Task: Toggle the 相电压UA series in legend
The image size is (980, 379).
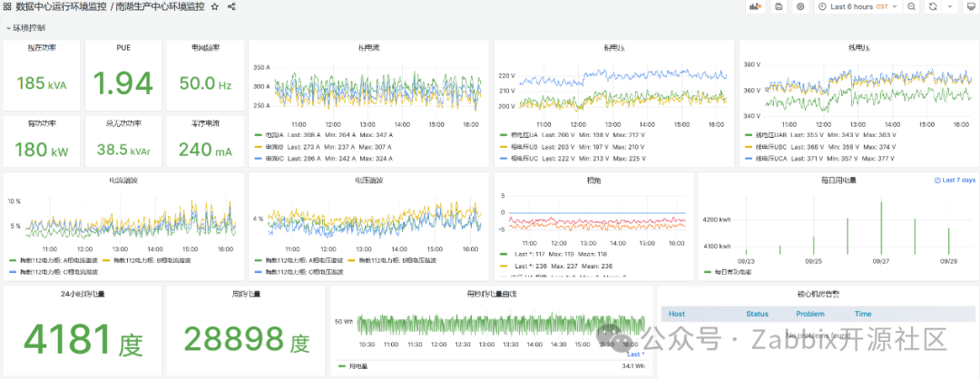Action: 524,135
